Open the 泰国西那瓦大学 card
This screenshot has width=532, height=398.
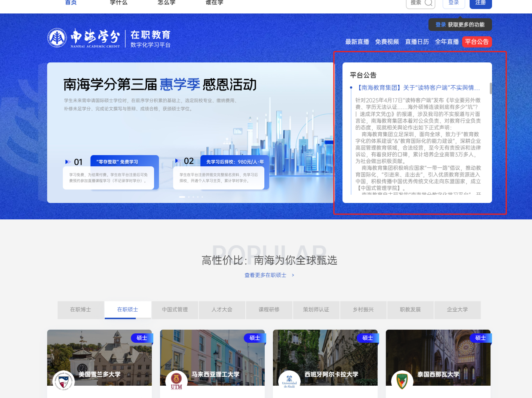tap(438, 364)
